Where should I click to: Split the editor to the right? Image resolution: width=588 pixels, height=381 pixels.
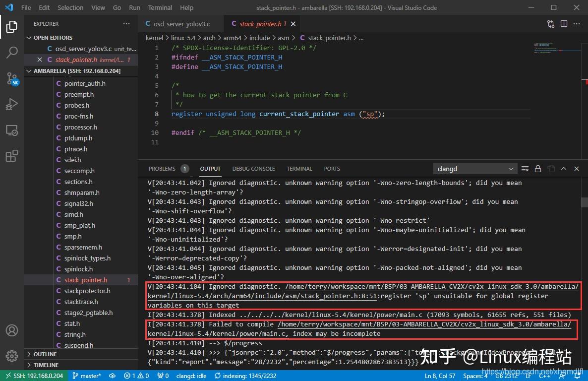pos(564,23)
